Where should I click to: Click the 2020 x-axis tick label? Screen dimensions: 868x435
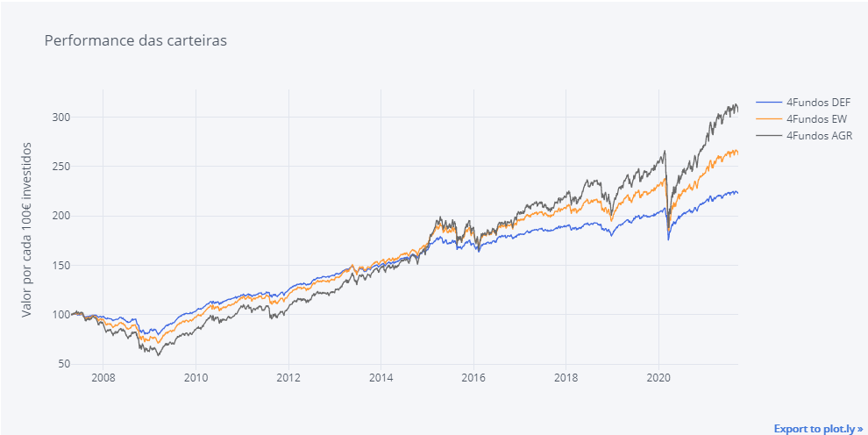pyautogui.click(x=658, y=379)
